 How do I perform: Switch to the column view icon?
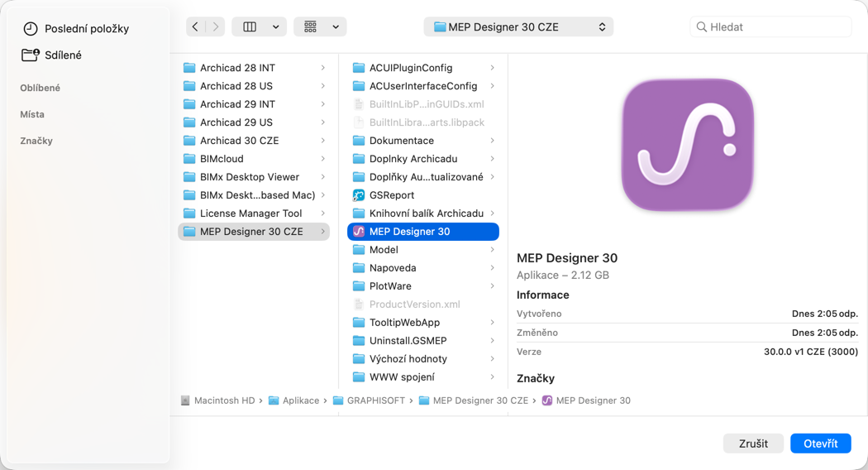tap(250, 26)
